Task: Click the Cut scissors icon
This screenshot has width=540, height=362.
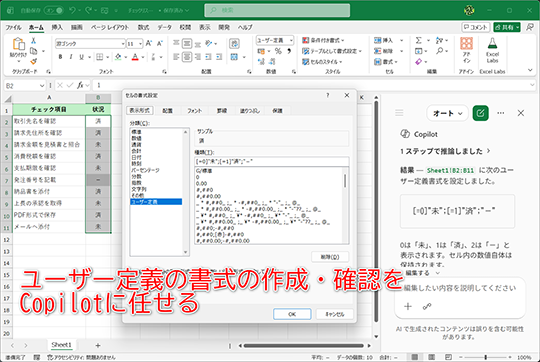Action: click(33, 41)
